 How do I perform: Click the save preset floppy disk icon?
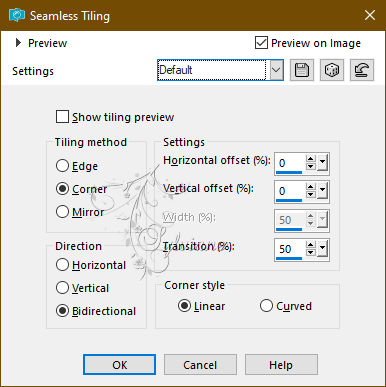(x=302, y=70)
